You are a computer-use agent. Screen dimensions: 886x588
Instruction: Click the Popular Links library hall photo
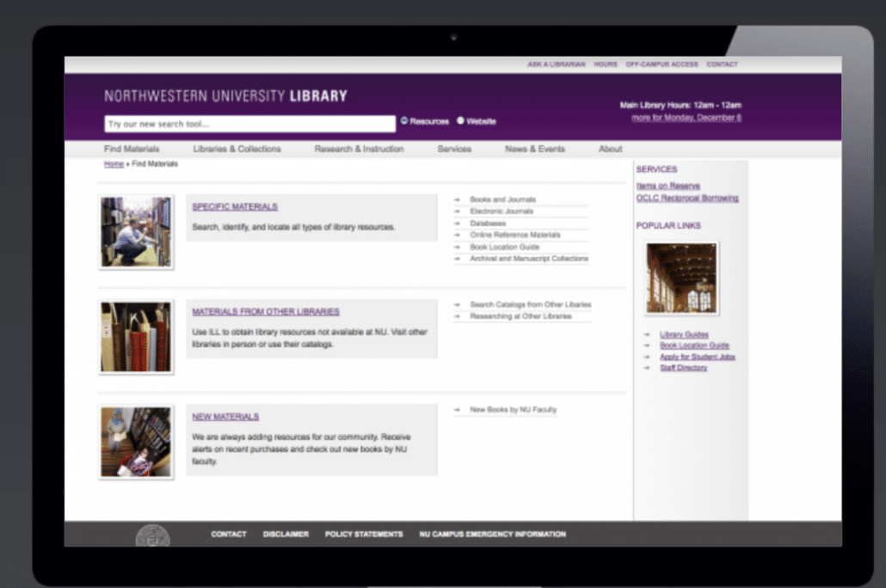click(x=681, y=279)
